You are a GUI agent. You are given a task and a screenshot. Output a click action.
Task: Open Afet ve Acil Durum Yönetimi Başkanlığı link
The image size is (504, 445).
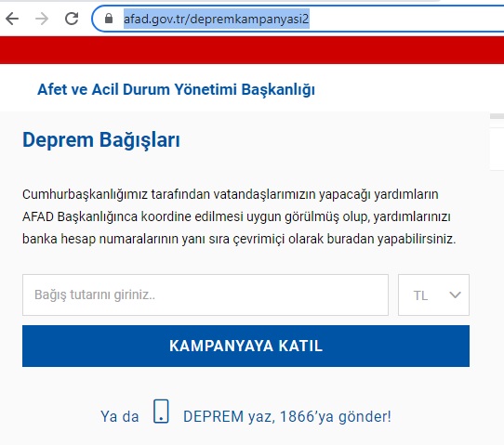[x=176, y=89]
